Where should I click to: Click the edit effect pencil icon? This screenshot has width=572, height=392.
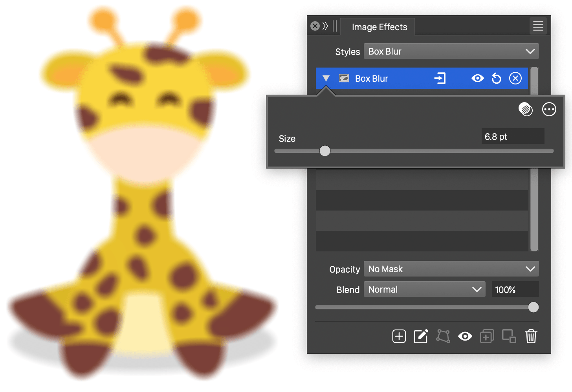point(421,336)
